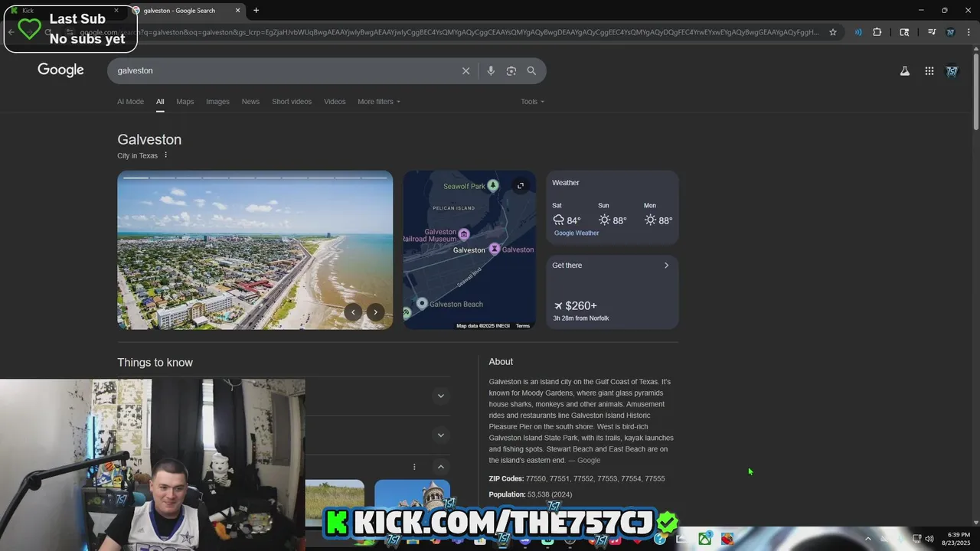Click the blue sound waves extension icon
980x551 pixels.
[x=858, y=32]
